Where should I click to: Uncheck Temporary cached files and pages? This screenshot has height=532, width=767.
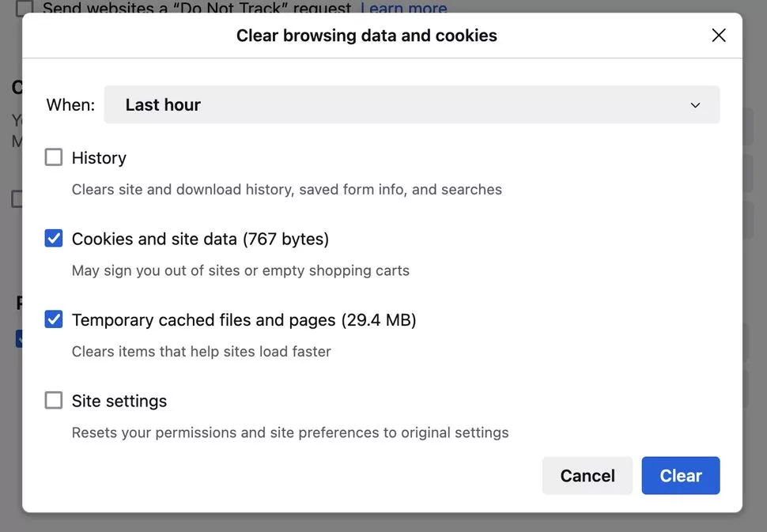pyautogui.click(x=53, y=319)
